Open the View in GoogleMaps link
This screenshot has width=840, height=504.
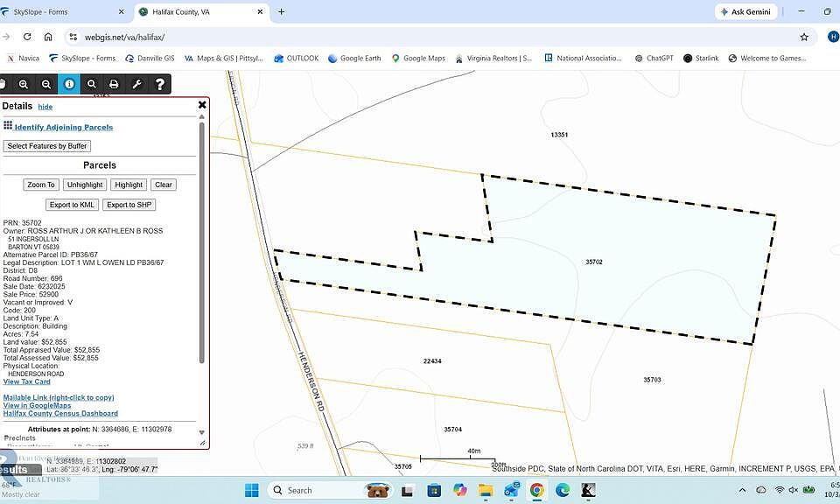[x=37, y=405]
